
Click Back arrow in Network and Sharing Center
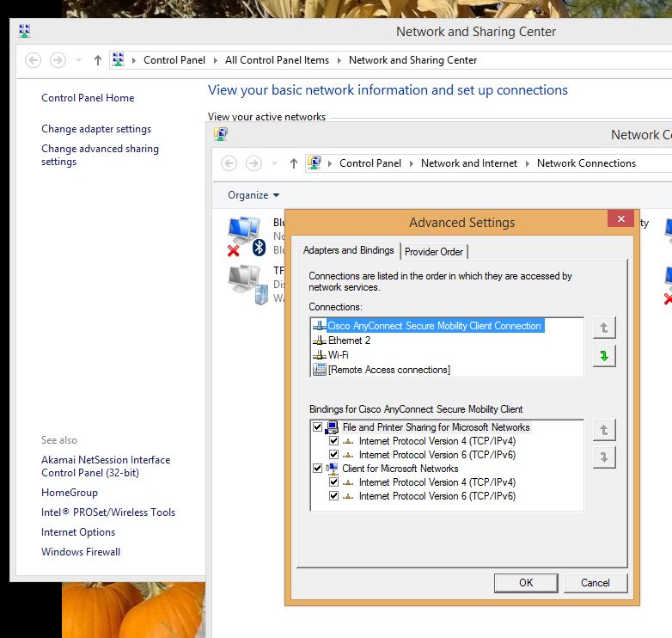[x=34, y=60]
